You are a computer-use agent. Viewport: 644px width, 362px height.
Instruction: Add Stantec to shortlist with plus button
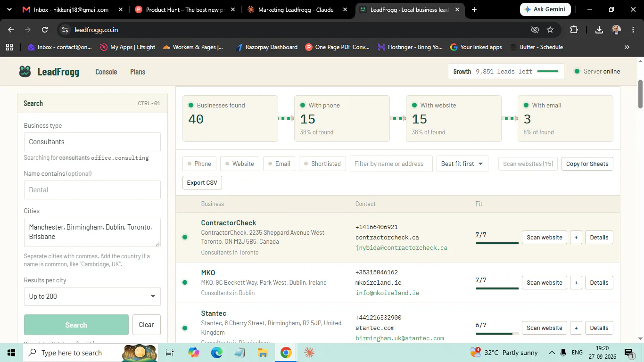click(x=576, y=328)
